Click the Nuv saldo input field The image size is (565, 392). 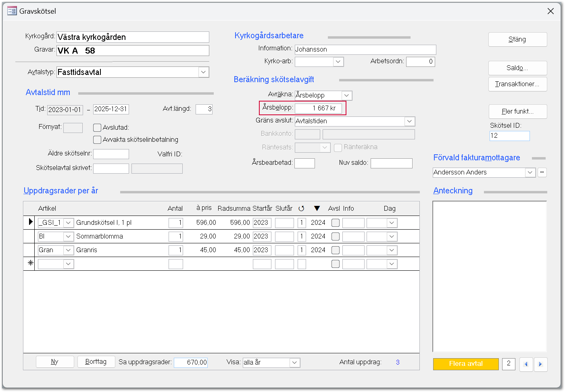pos(392,163)
